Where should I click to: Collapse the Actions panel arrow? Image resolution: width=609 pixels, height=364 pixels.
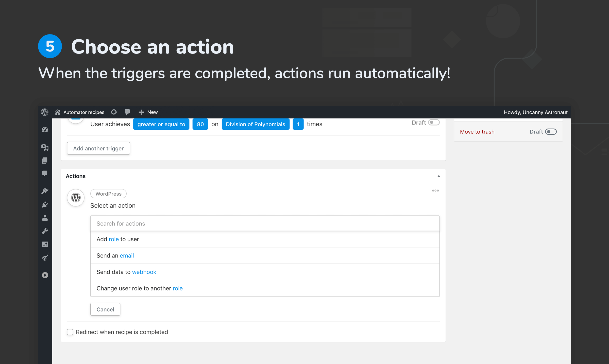click(x=438, y=176)
